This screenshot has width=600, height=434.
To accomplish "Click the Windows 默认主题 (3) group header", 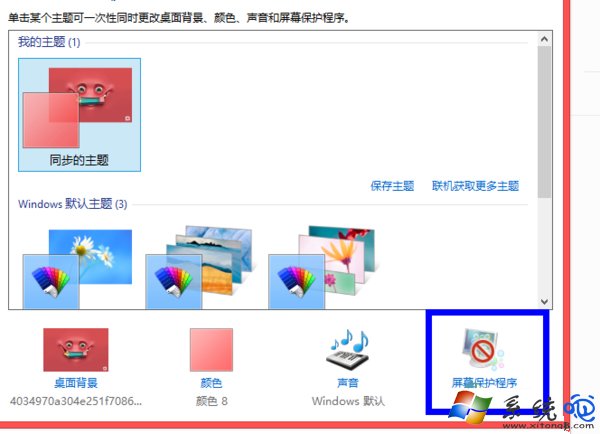I will point(72,204).
